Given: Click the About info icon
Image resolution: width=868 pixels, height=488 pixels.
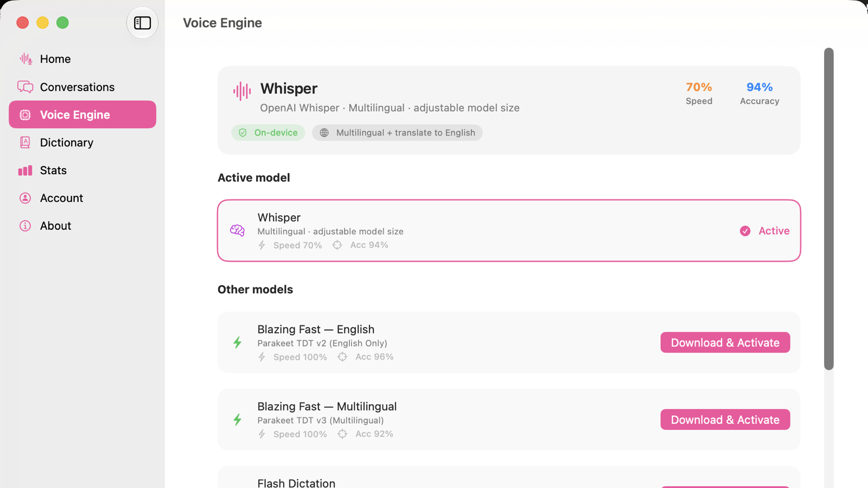Looking at the screenshot, I should tap(25, 226).
